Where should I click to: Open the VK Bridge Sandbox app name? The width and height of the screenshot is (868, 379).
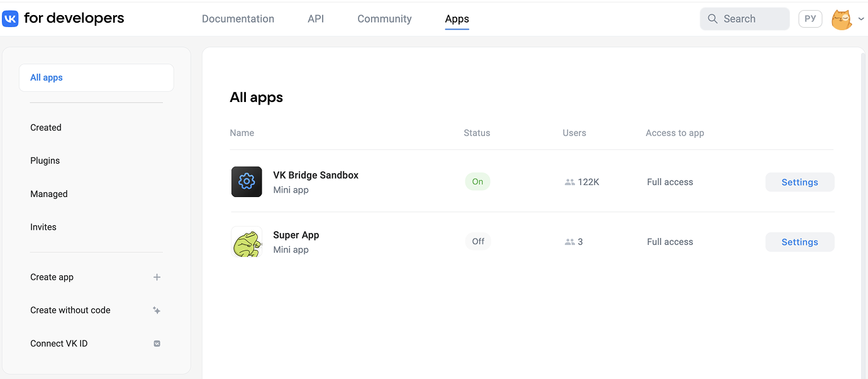pos(316,175)
